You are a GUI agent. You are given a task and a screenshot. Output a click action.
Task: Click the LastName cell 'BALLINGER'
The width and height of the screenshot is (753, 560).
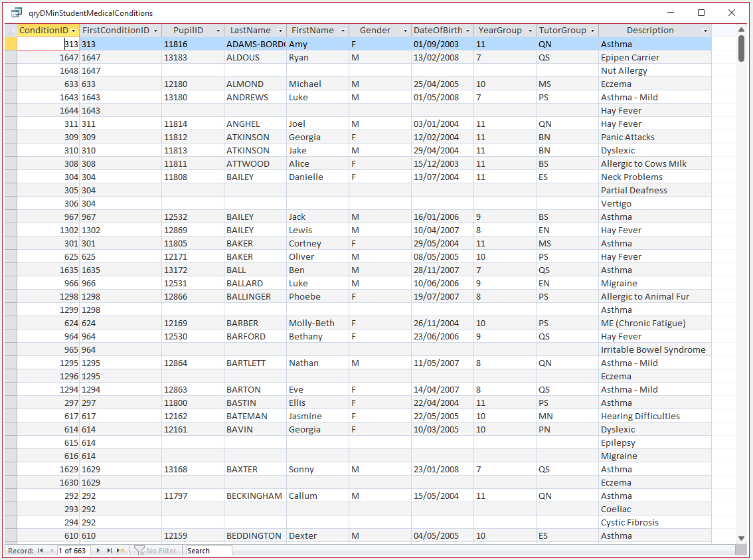coord(255,297)
